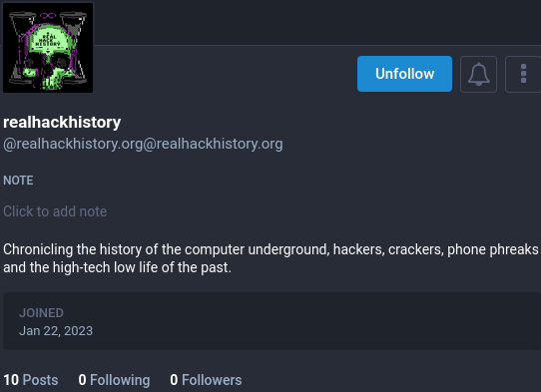Click the profile header banner area
Viewport: 541px width, 392px height.
click(316, 22)
